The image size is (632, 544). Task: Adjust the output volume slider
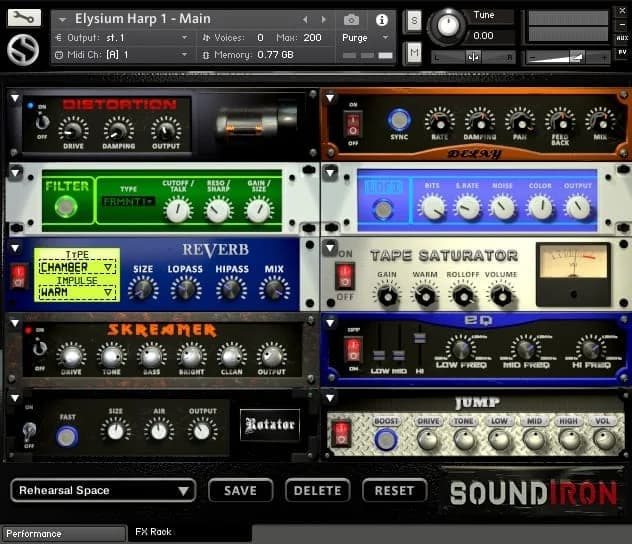[x=568, y=58]
